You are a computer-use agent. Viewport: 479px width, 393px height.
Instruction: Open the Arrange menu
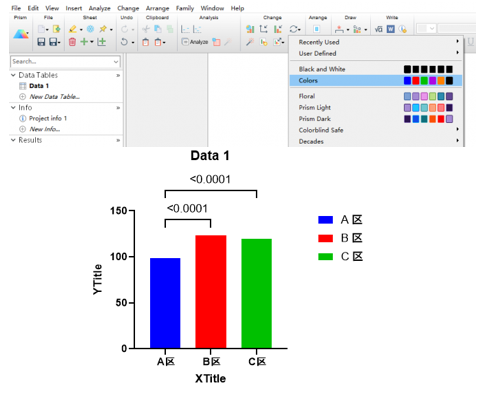157,8
